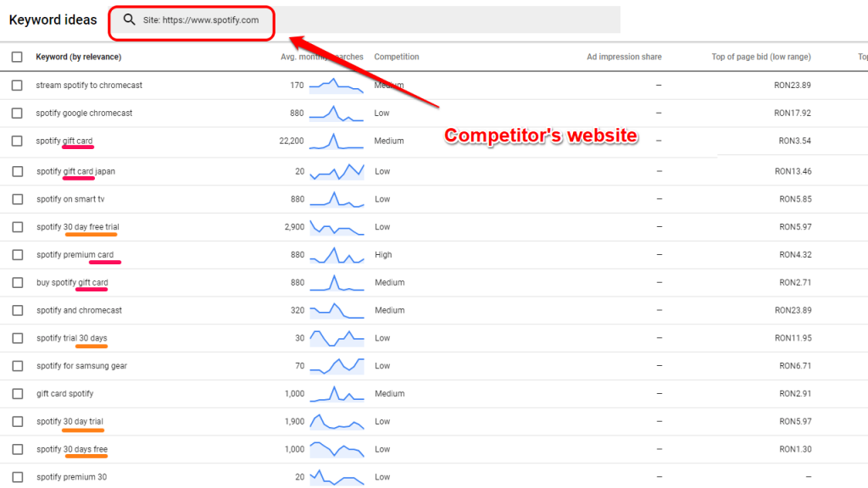Click keyword 'spotify 30 days free'

point(72,449)
